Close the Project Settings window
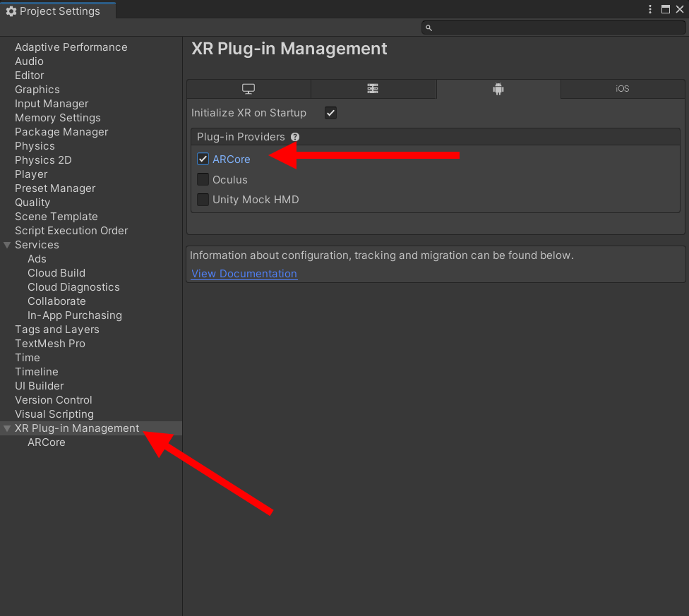Image resolution: width=689 pixels, height=616 pixels. click(680, 9)
